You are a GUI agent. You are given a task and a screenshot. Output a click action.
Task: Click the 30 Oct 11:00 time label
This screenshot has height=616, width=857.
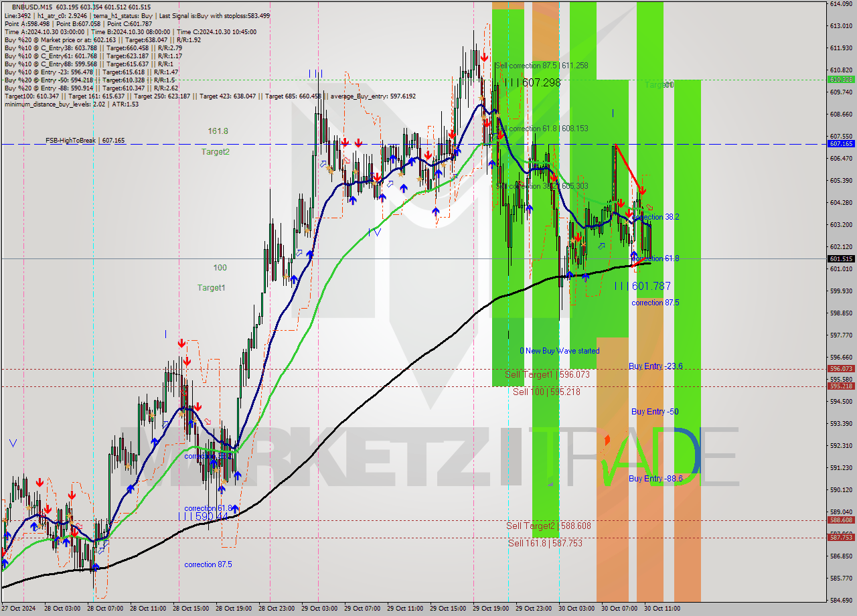pyautogui.click(x=661, y=609)
